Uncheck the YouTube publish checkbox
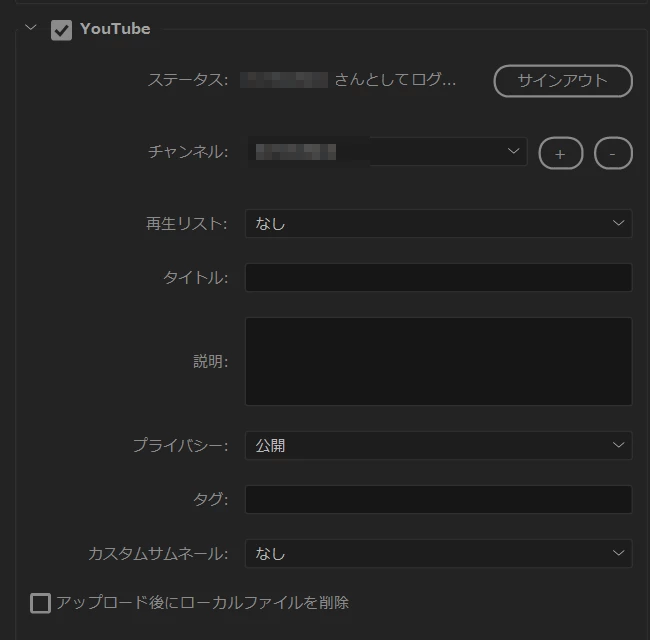650x640 pixels. [x=61, y=30]
